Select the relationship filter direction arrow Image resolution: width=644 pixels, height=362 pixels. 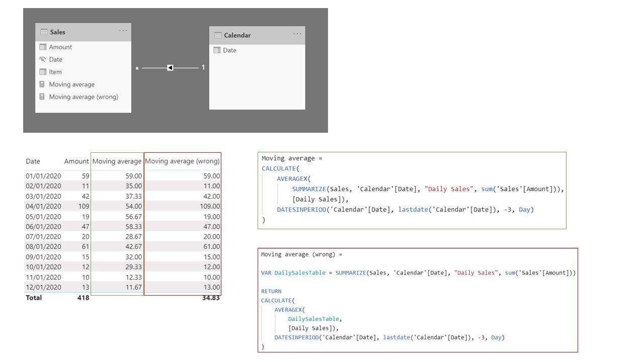[x=170, y=68]
